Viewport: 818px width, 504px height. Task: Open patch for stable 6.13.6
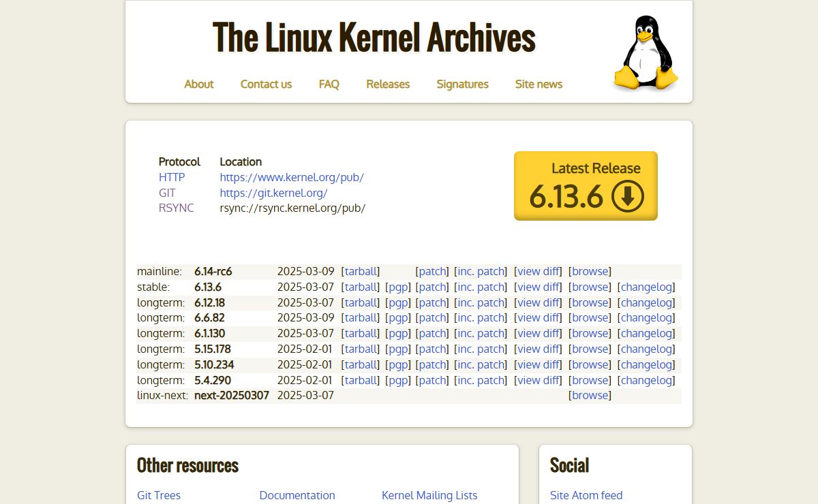coord(432,287)
